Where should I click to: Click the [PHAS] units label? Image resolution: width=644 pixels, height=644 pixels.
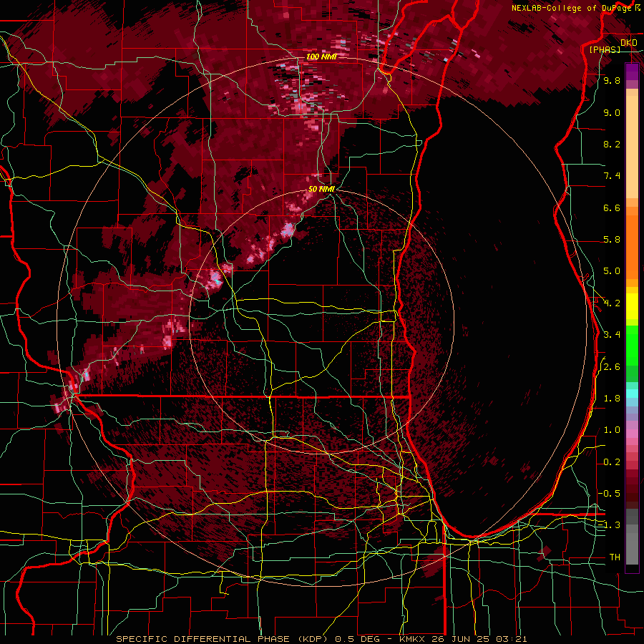(x=605, y=49)
